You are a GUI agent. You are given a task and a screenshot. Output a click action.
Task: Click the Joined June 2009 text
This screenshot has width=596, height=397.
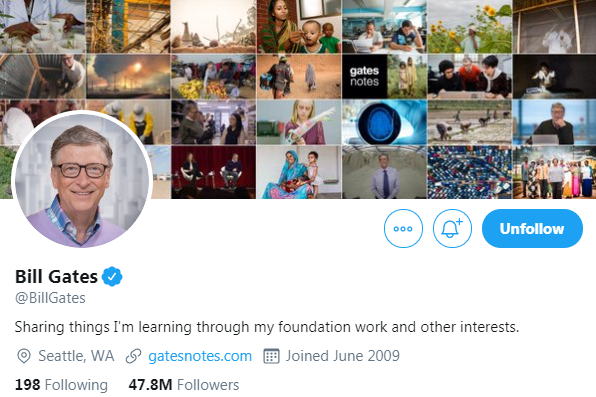point(342,356)
